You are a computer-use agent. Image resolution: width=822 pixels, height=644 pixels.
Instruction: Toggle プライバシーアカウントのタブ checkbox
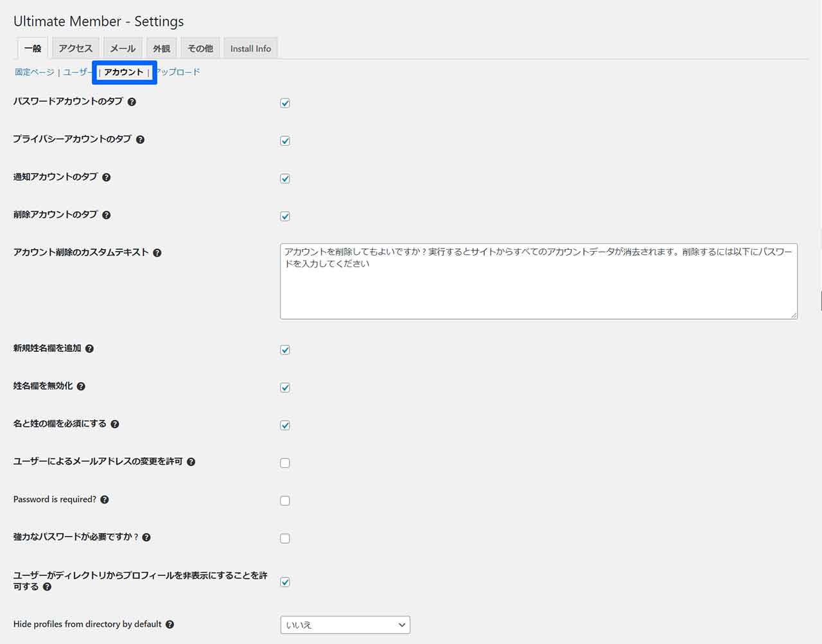(x=285, y=141)
